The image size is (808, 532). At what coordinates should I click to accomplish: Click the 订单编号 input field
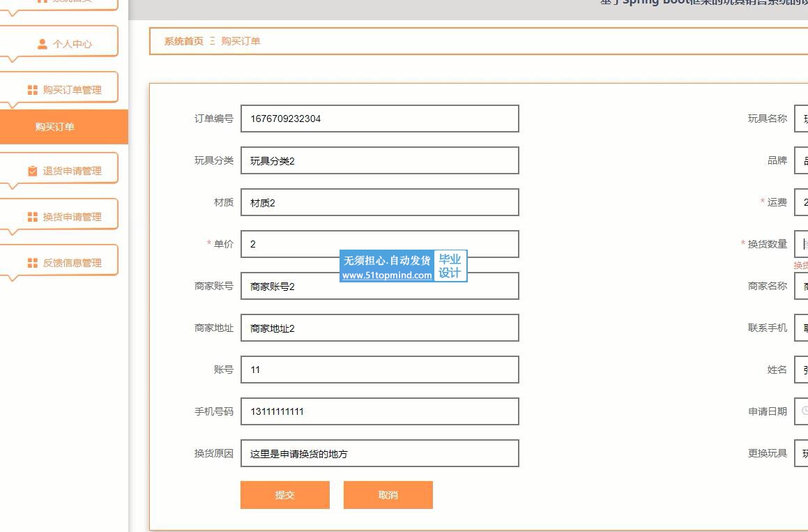[379, 119]
